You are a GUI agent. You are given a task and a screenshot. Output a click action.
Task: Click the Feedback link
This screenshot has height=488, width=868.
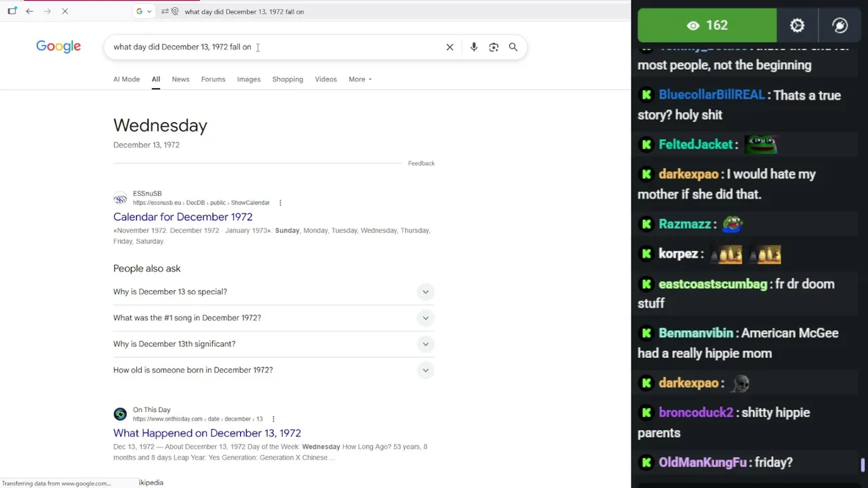pyautogui.click(x=421, y=163)
